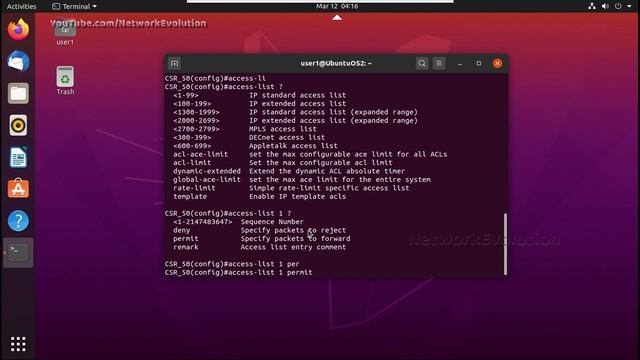Screen dimensions: 640x360
Task: Click the 'IP standard access list' line for <1-99>
Action: click(x=260, y=95)
